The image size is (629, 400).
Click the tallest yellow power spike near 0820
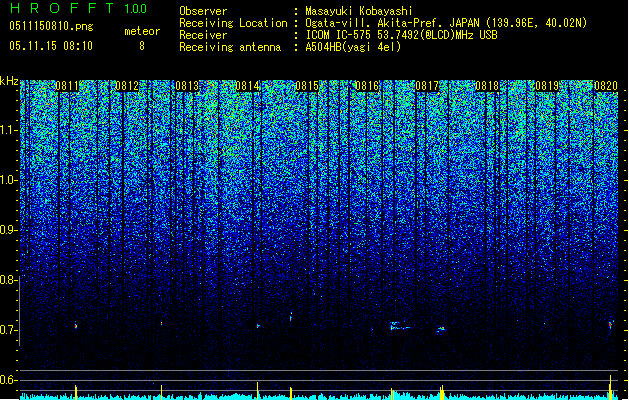[x=610, y=387]
